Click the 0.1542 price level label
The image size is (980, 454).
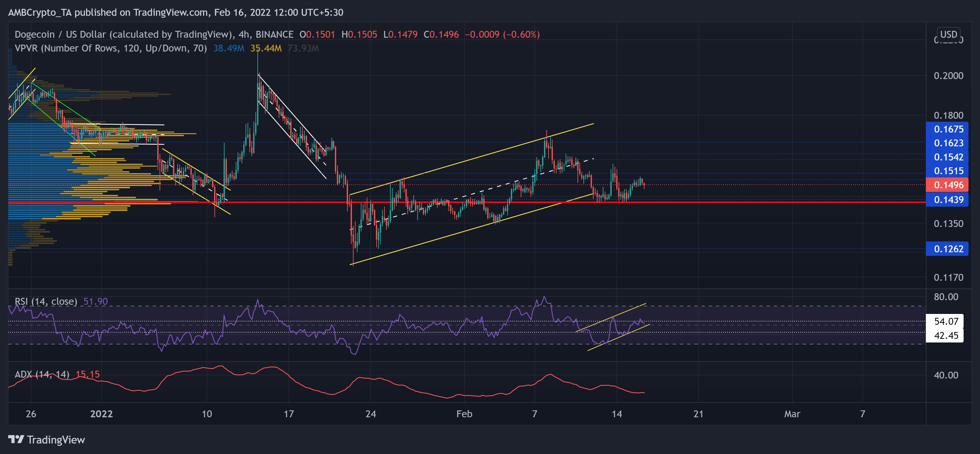(x=947, y=157)
